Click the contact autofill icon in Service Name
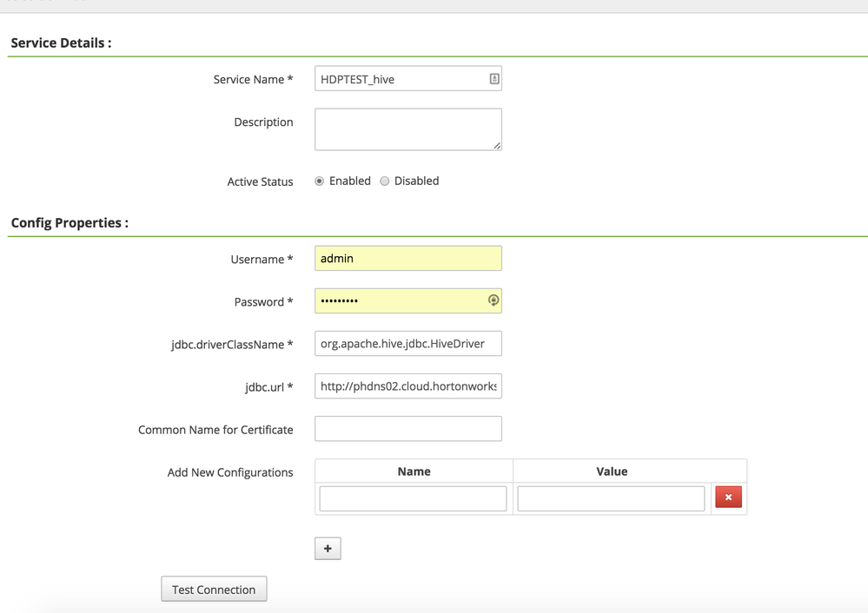 pyautogui.click(x=494, y=79)
